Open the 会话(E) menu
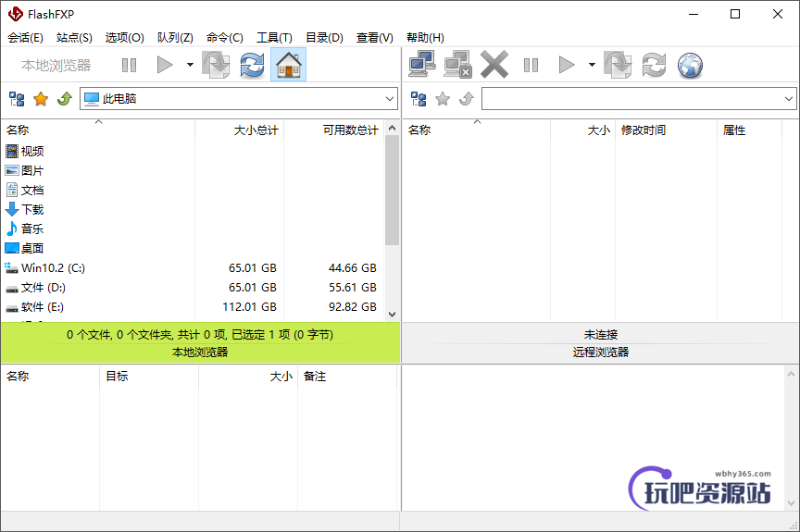The image size is (800, 532). [25, 38]
